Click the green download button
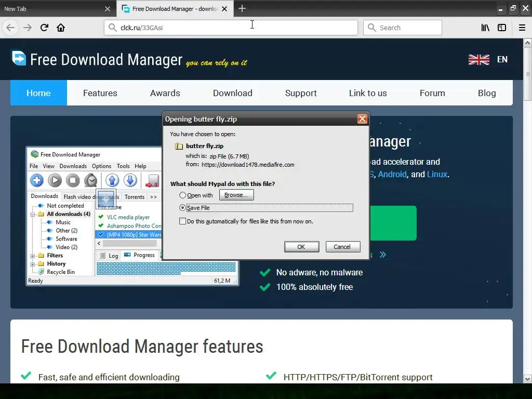Image resolution: width=532 pixels, height=399 pixels. click(x=393, y=223)
